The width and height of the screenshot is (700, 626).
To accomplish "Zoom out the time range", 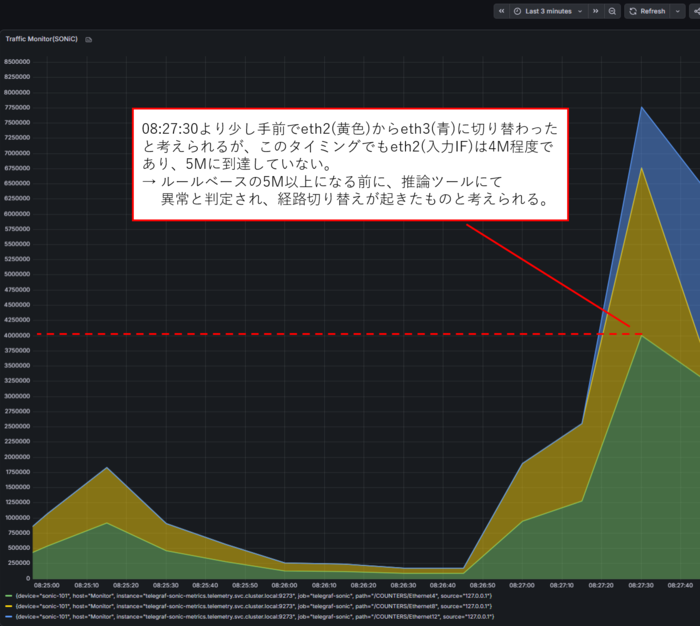I will pyautogui.click(x=612, y=11).
